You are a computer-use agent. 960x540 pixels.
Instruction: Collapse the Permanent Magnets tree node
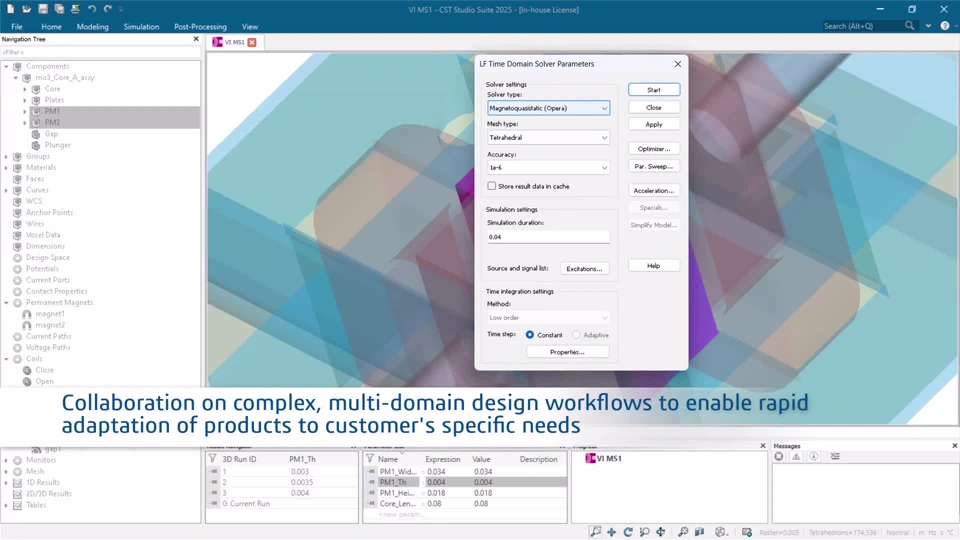[x=7, y=302]
